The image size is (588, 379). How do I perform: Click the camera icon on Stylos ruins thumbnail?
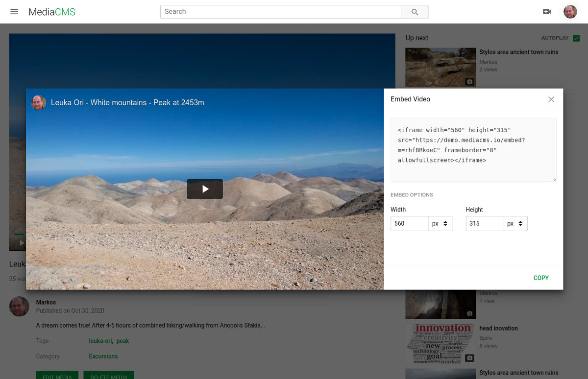[470, 82]
